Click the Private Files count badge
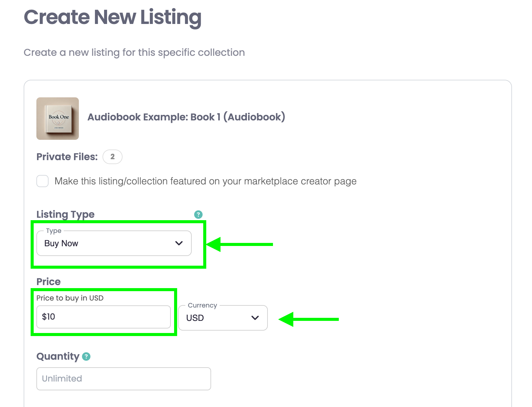The height and width of the screenshot is (407, 532). (x=113, y=157)
